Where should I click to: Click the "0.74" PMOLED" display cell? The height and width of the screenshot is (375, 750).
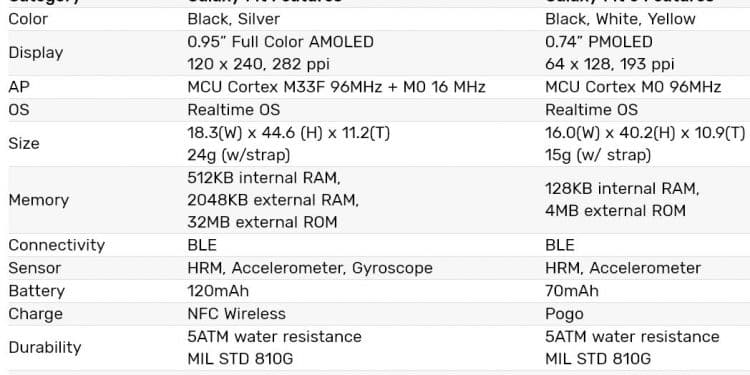[598, 42]
